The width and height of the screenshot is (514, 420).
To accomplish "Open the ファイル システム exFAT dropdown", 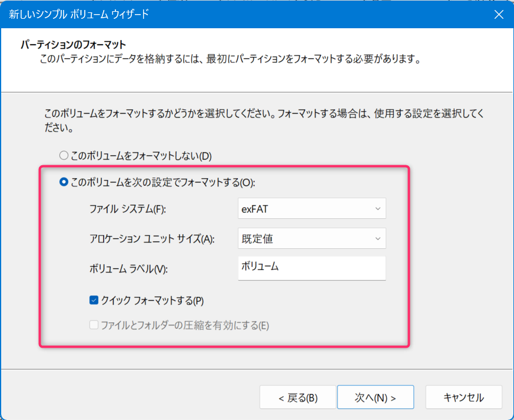I will (x=311, y=208).
